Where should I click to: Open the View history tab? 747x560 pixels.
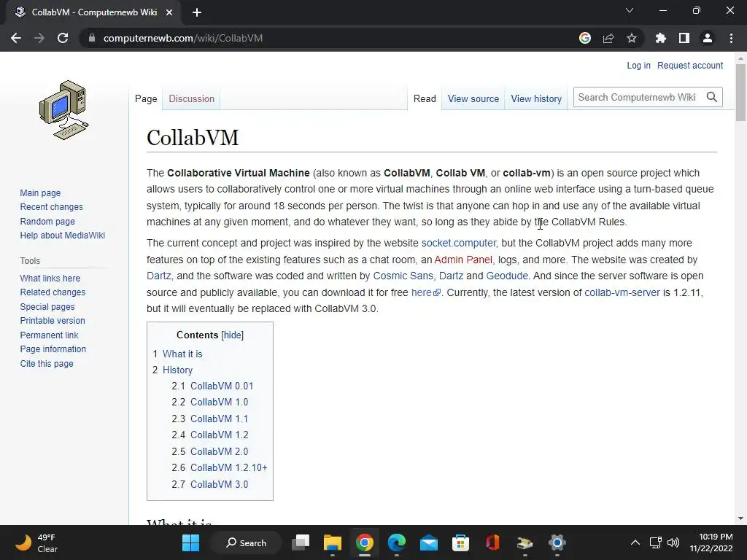536,98
